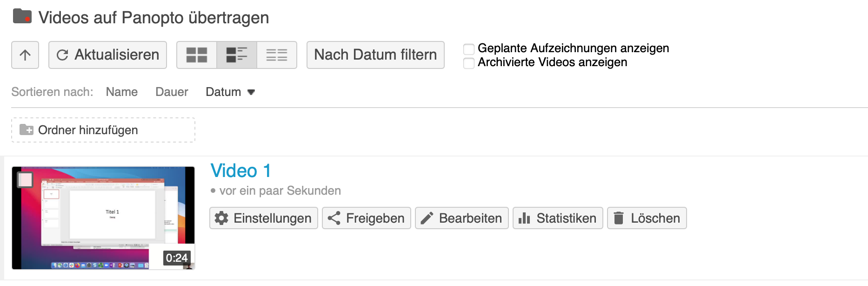Viewport: 868px width, 286px height.
Task: Share Video 1 with Freigeben icon
Action: (x=334, y=218)
